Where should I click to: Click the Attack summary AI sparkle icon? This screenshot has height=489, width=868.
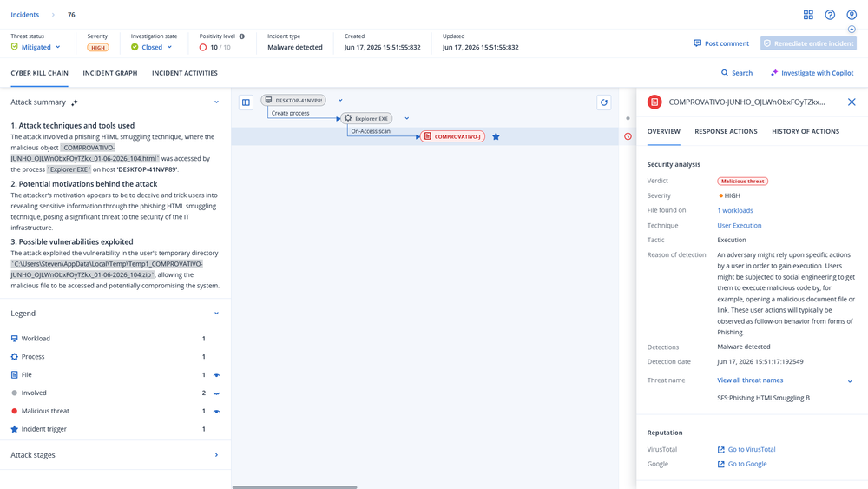point(75,102)
